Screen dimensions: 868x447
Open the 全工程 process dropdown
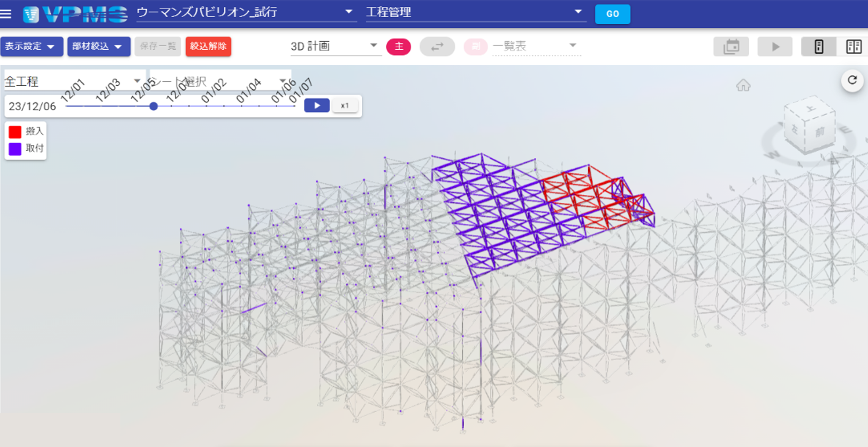click(74, 81)
